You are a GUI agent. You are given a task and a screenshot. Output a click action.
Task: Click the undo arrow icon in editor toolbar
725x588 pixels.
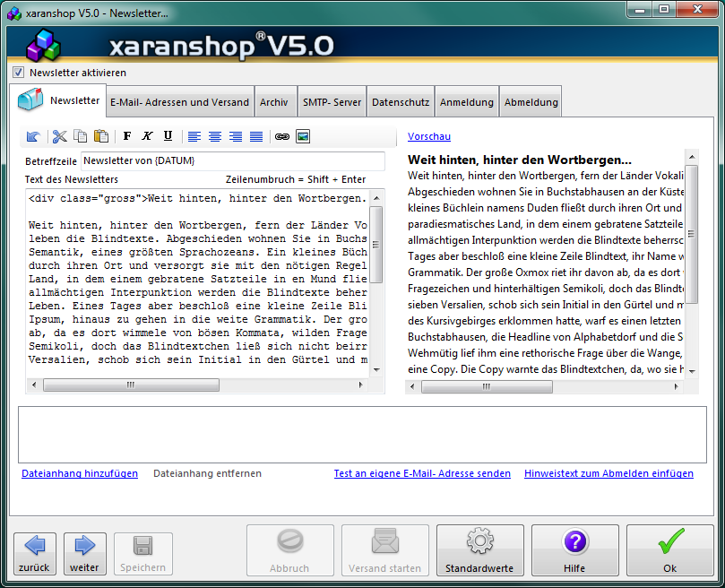[34, 136]
